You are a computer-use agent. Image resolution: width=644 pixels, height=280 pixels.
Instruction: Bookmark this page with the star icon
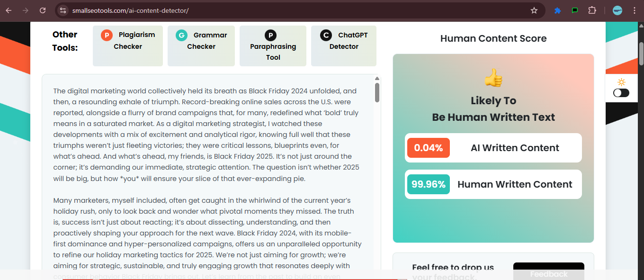pos(534,10)
